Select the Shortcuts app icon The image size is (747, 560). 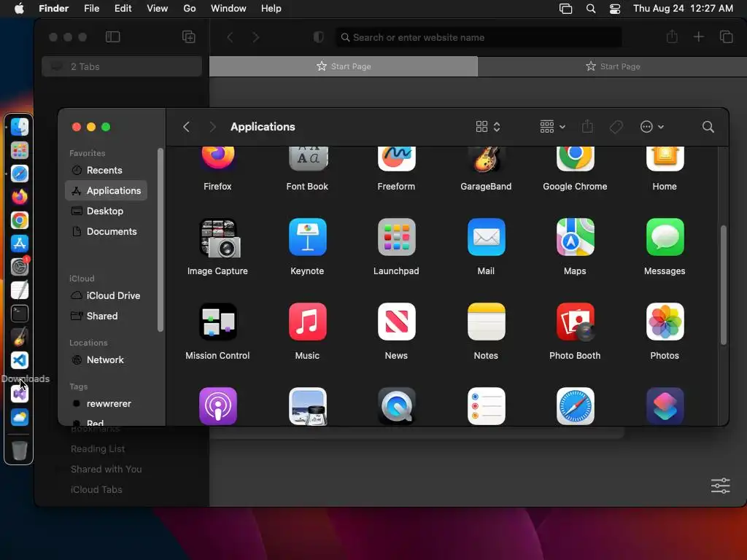tap(665, 406)
